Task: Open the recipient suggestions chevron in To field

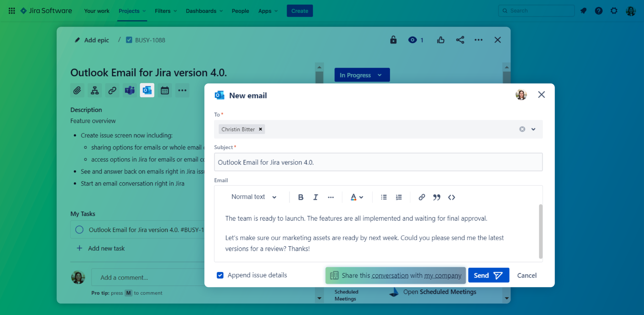Action: pyautogui.click(x=533, y=129)
